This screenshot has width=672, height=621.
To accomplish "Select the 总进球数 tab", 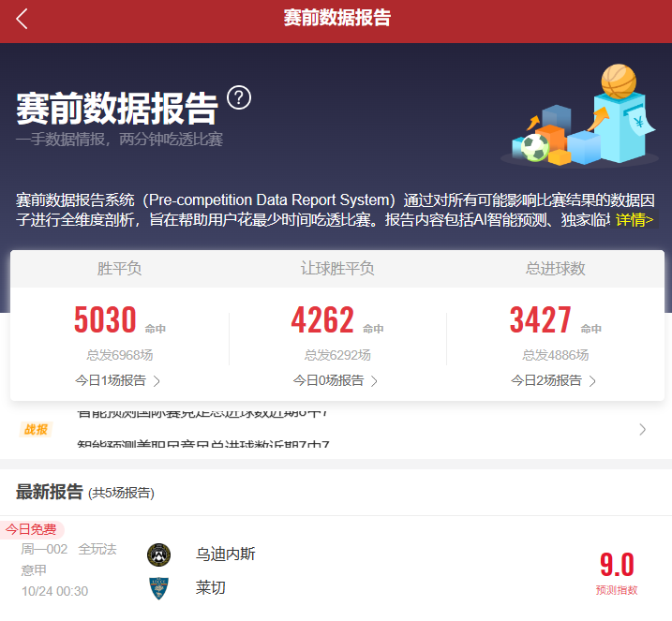I will 556,269.
